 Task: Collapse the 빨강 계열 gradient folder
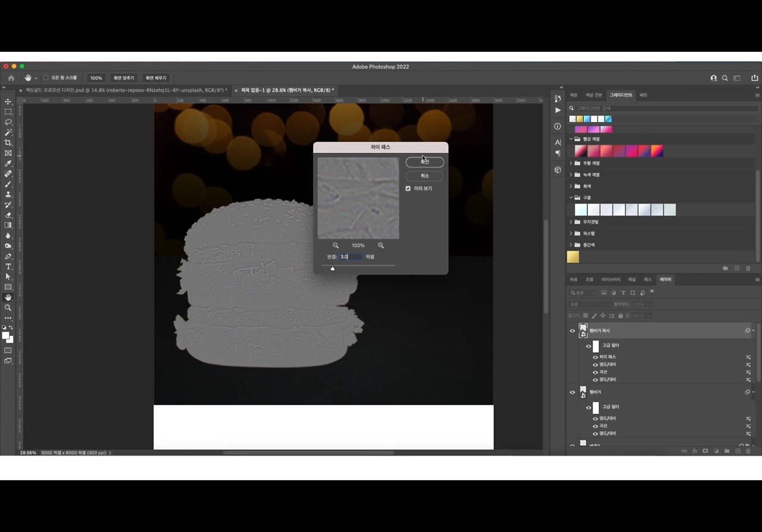click(x=571, y=139)
